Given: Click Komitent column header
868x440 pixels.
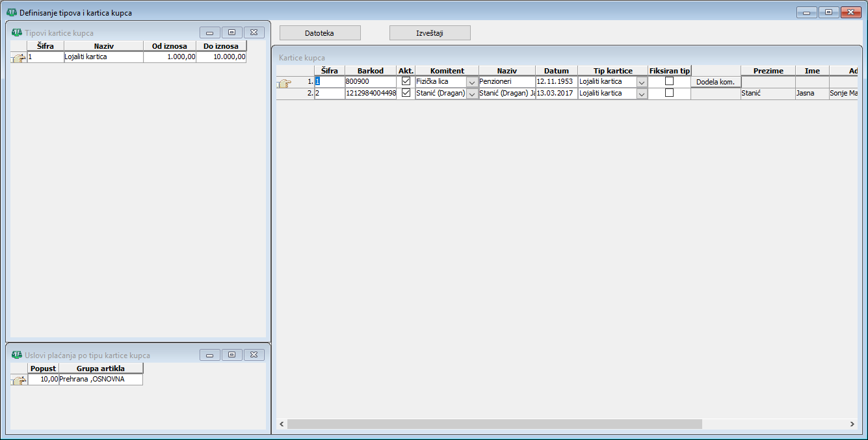Looking at the screenshot, I should pyautogui.click(x=447, y=71).
